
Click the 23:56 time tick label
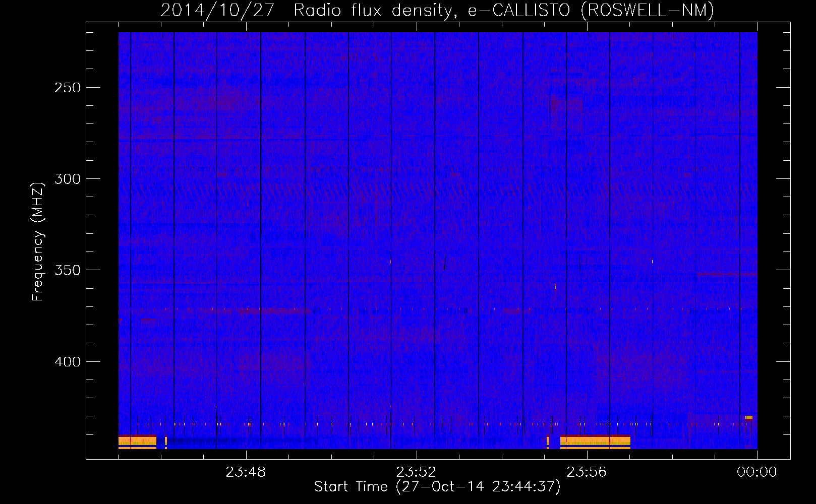coord(587,472)
